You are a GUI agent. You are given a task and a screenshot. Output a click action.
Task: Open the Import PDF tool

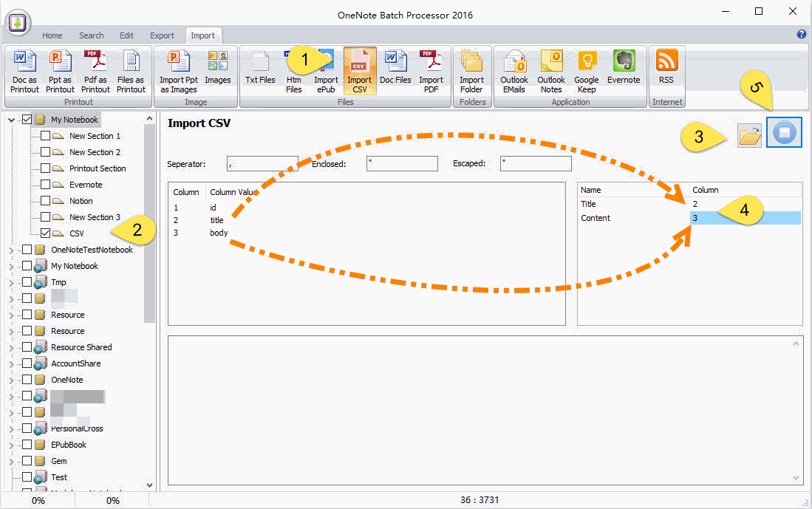431,72
